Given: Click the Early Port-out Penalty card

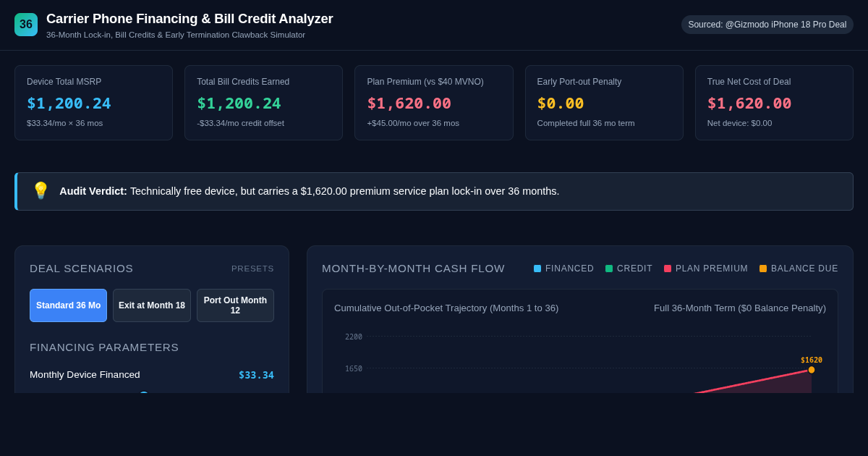Looking at the screenshot, I should point(604,103).
